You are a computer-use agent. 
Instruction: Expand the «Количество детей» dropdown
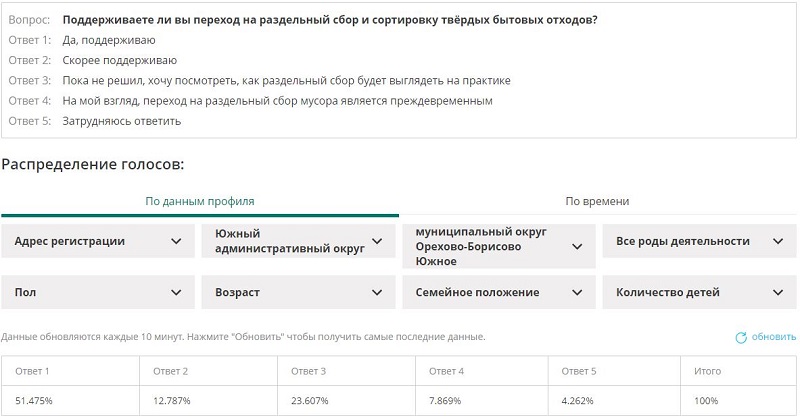(x=697, y=292)
